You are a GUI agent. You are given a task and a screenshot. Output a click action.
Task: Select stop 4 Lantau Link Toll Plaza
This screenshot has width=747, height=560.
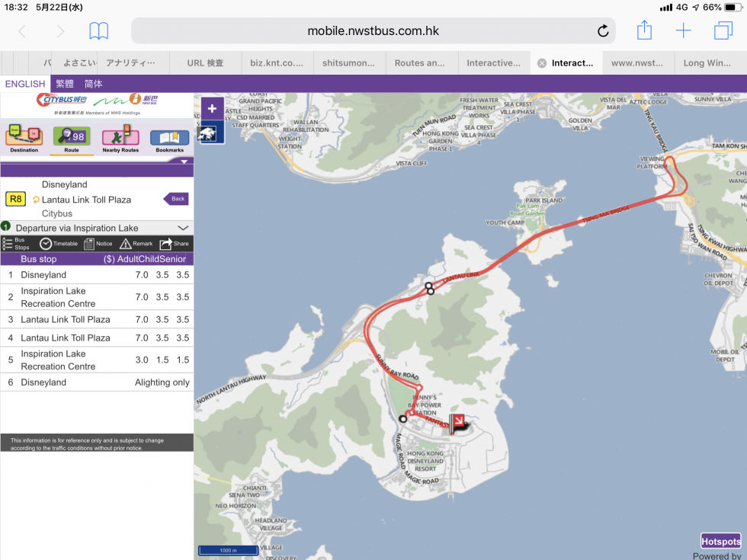coord(97,338)
